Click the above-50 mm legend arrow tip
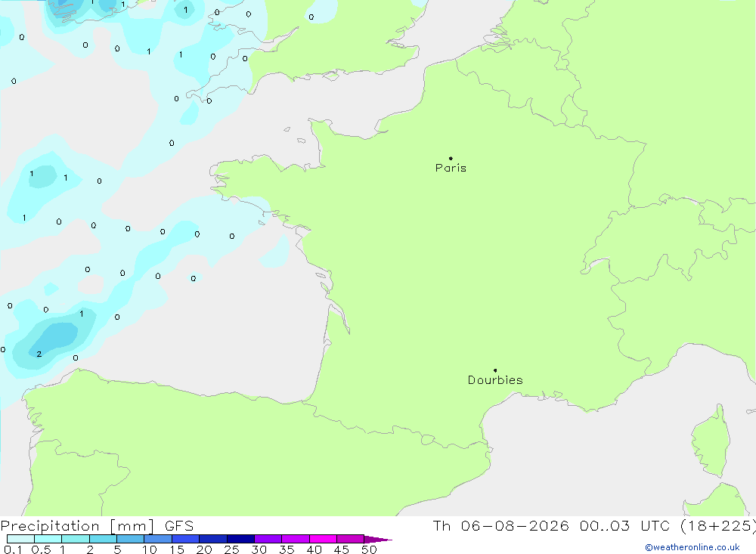Screen dimensions: 756x554 click(x=378, y=539)
